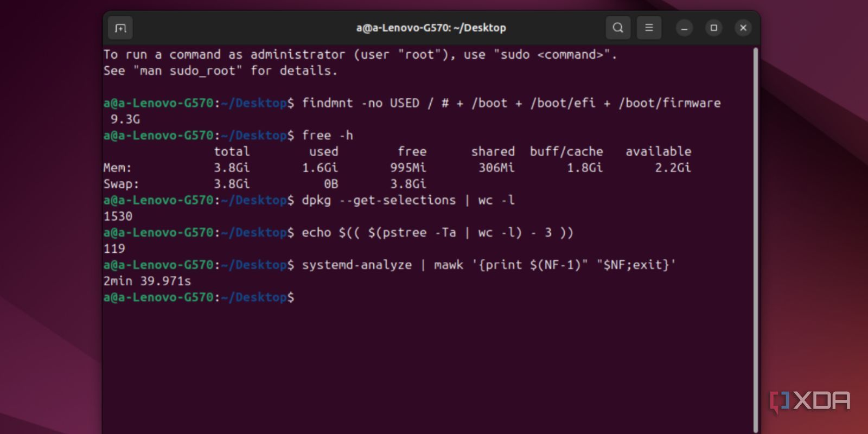Viewport: 868px width, 434px height.
Task: Click the 'Swap:' row label
Action: [122, 184]
